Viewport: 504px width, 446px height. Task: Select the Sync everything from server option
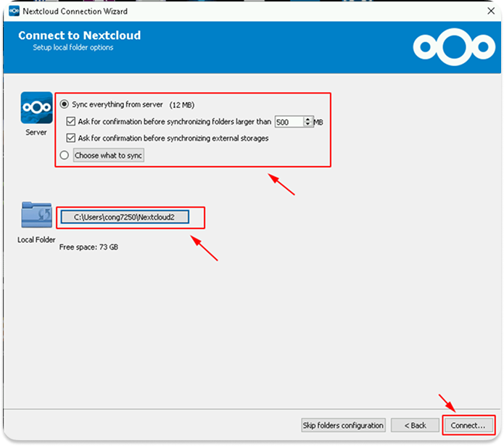click(x=65, y=104)
